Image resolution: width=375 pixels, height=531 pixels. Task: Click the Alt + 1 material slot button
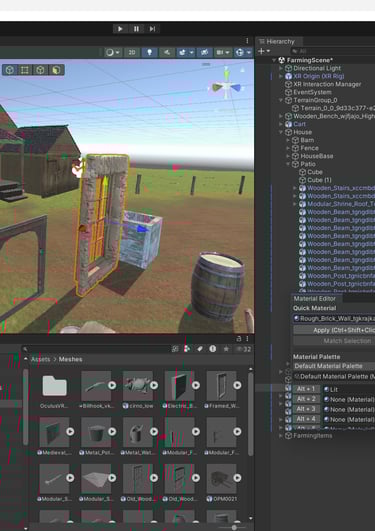(x=306, y=389)
